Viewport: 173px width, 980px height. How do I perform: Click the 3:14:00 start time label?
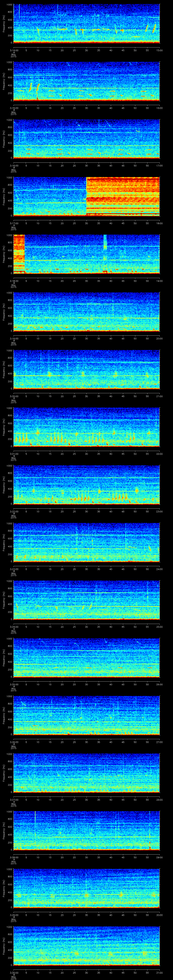pyautogui.click(x=14, y=50)
